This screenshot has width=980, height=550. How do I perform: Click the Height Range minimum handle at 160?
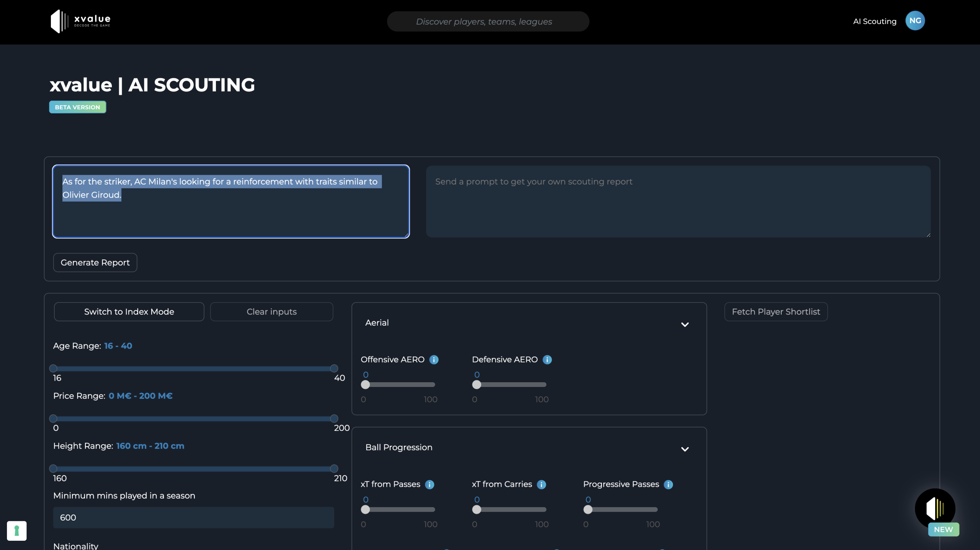pos(53,468)
